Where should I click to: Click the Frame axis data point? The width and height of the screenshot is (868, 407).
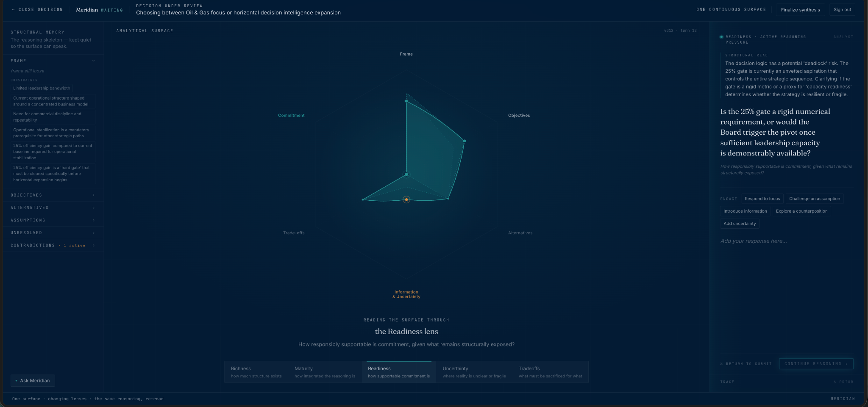(x=406, y=101)
